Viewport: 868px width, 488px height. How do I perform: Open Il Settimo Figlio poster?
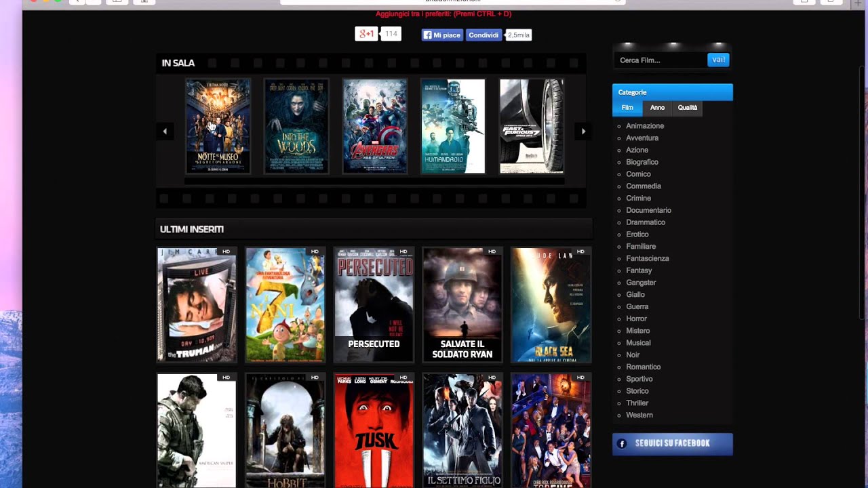(462, 430)
